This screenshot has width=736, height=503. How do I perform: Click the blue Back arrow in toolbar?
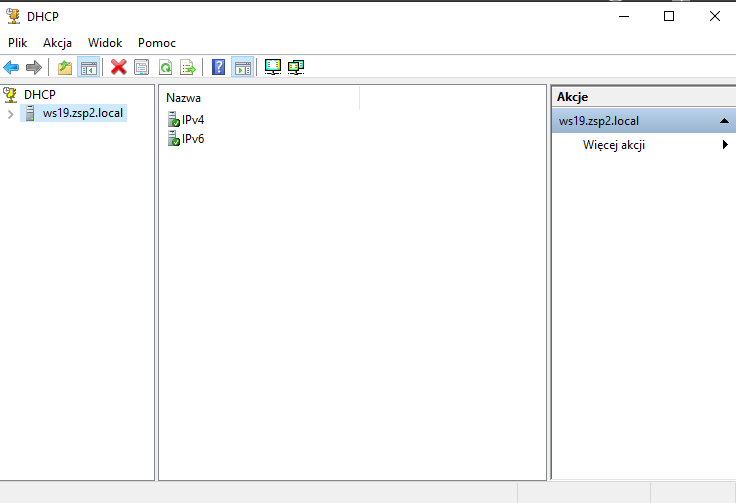point(11,67)
